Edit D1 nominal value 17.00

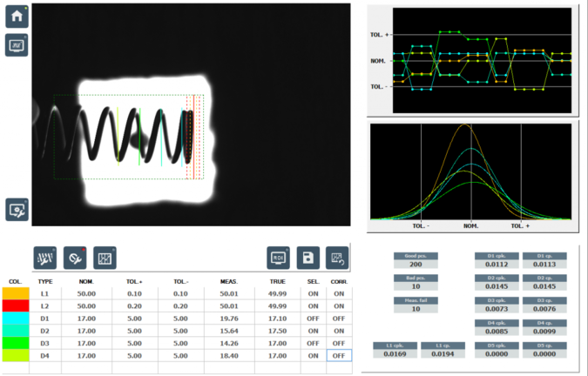[86, 319]
